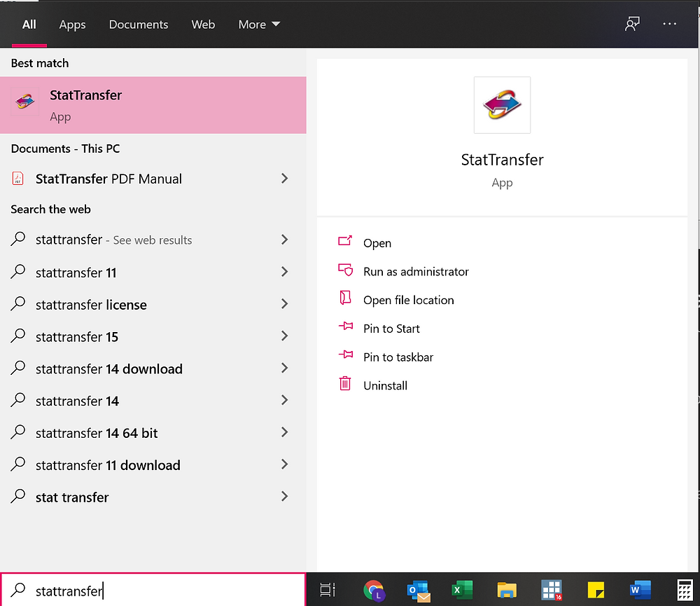Click the StatTransfer title in details pane
Viewport: 700px width, 606px height.
502,160
